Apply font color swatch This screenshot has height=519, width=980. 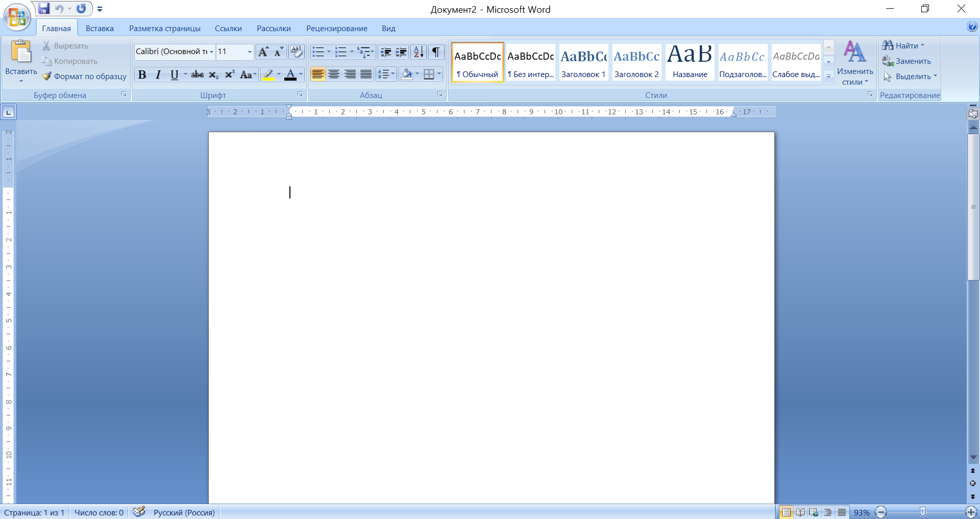(x=290, y=75)
